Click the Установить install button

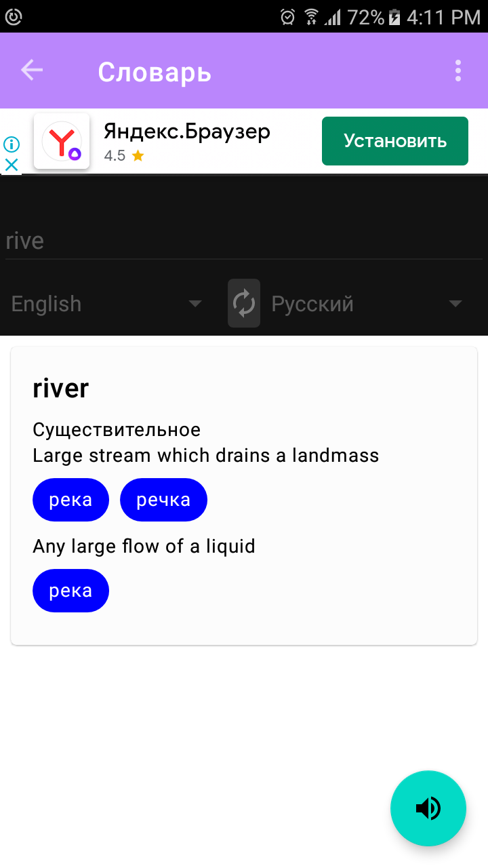[x=395, y=141]
